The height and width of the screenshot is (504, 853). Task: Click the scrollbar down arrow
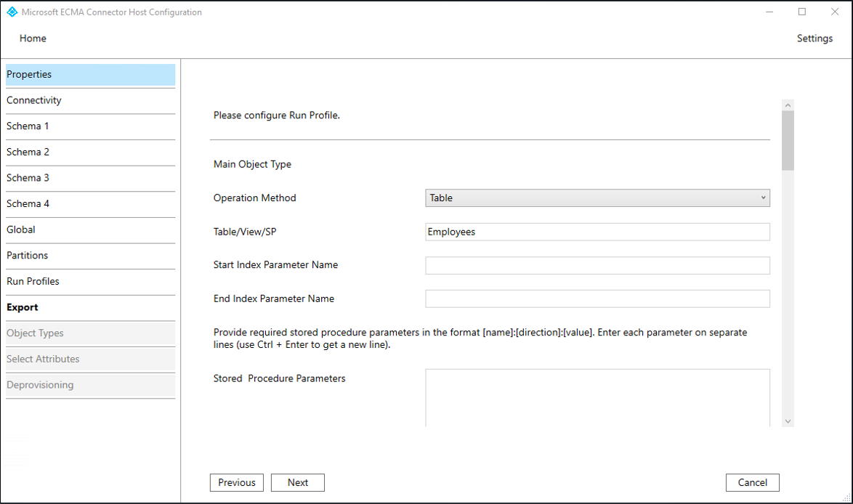pyautogui.click(x=788, y=421)
